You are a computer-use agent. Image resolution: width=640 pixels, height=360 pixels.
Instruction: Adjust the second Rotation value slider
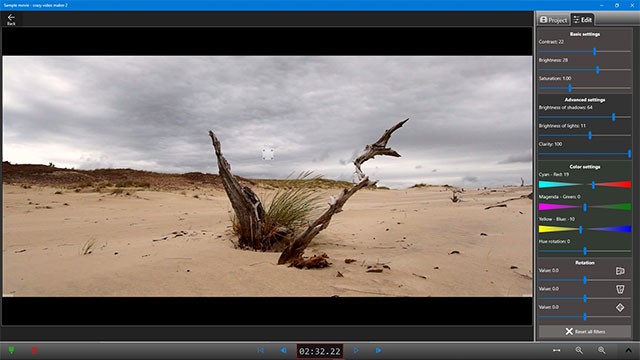[x=584, y=298]
